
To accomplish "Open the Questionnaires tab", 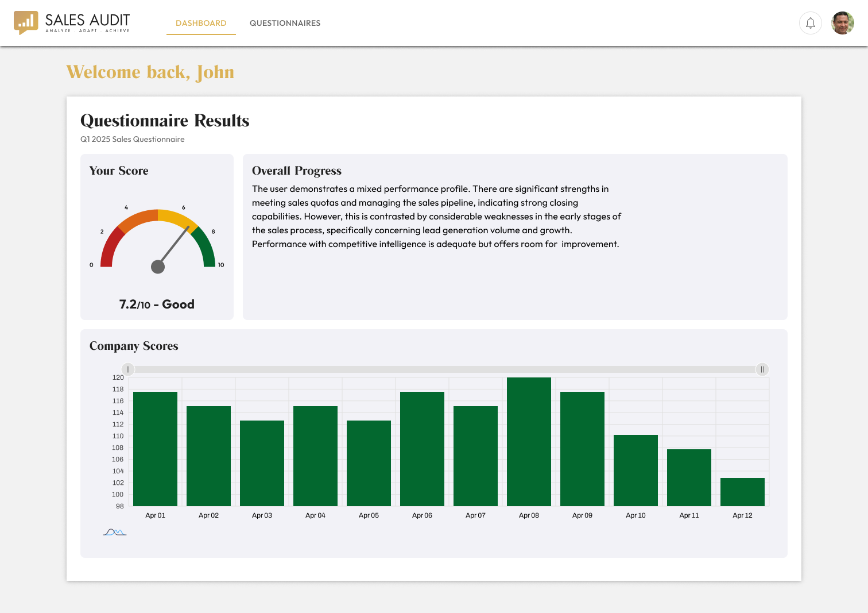I will pyautogui.click(x=285, y=23).
